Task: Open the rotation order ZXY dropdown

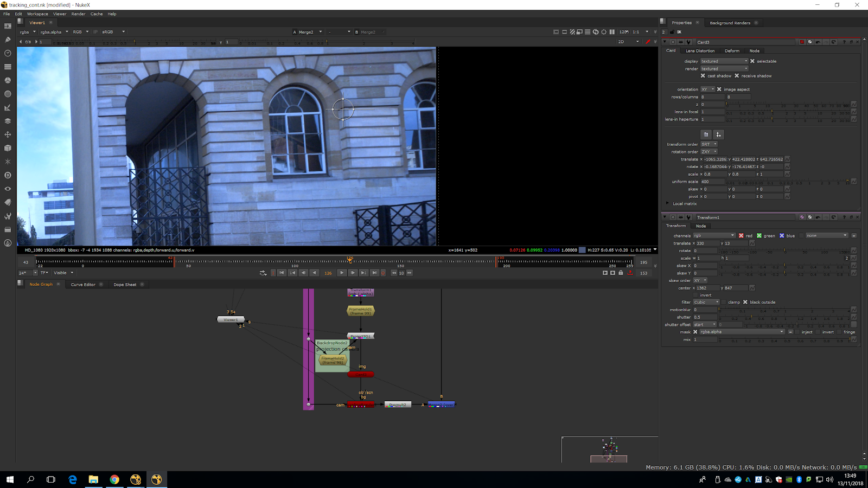Action: pyautogui.click(x=709, y=152)
